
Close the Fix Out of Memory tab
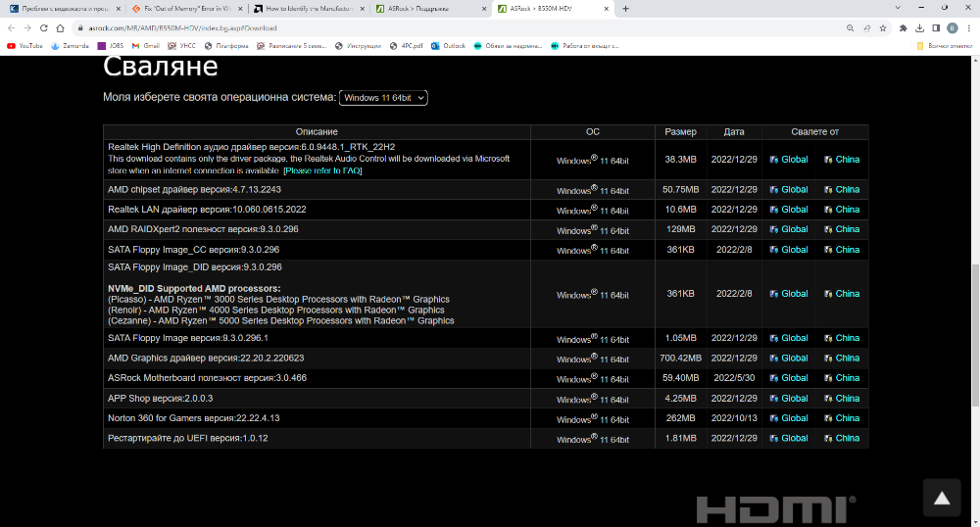(x=240, y=9)
